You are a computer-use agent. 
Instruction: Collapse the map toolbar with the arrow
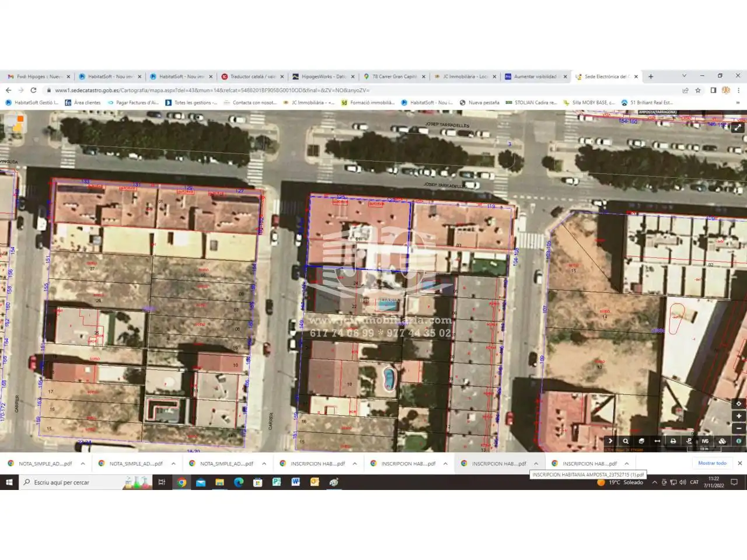tap(610, 441)
